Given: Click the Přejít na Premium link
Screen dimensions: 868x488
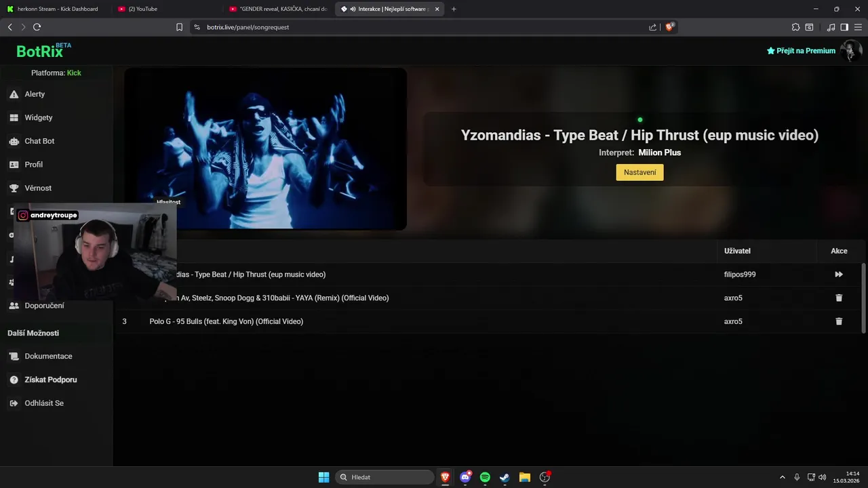Looking at the screenshot, I should (801, 51).
